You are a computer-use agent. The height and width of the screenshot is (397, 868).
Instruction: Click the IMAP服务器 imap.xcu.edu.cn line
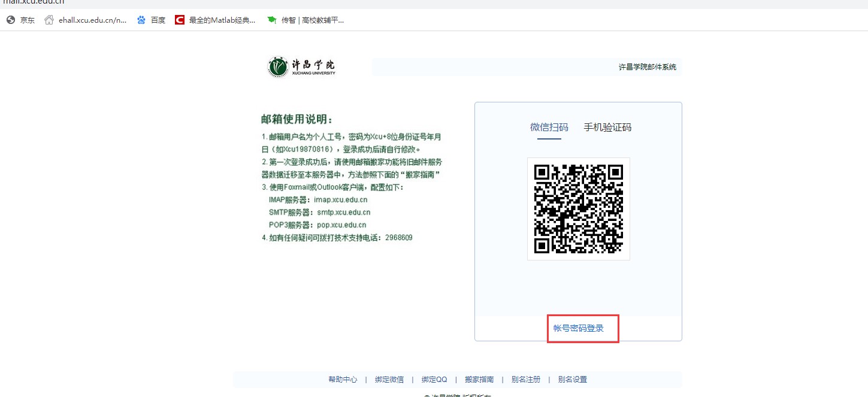click(318, 200)
